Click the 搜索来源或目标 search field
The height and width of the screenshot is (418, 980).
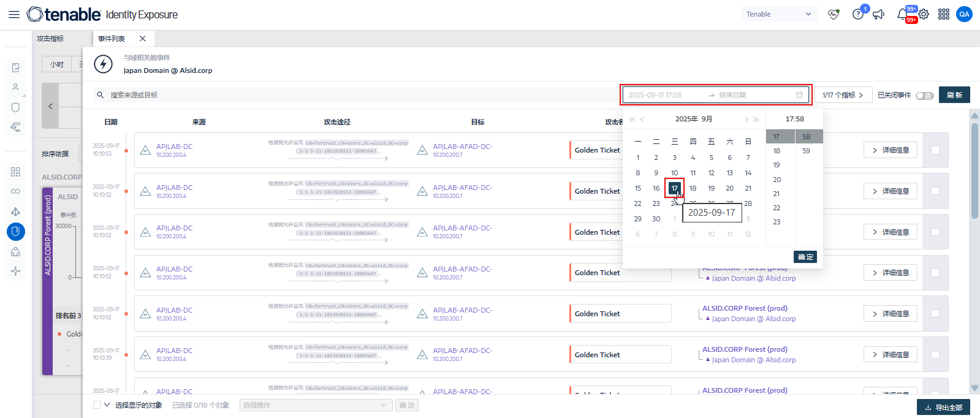tap(355, 95)
